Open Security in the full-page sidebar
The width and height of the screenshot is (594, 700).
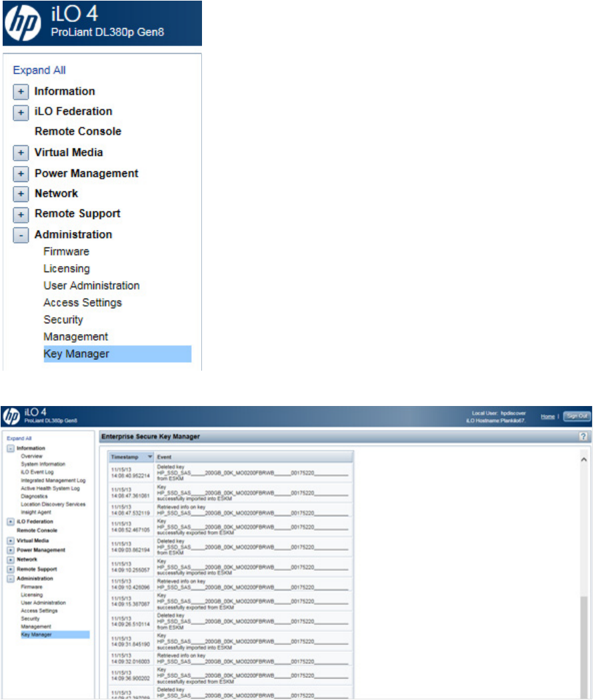(31, 619)
